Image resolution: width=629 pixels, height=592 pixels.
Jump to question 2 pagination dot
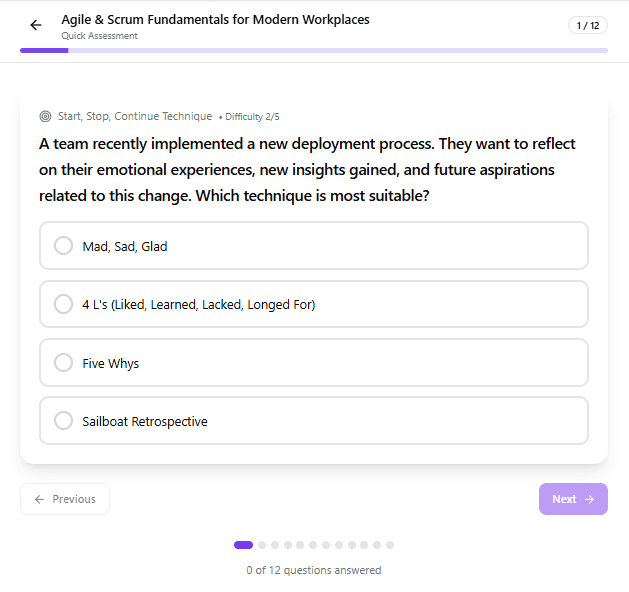[x=262, y=545]
